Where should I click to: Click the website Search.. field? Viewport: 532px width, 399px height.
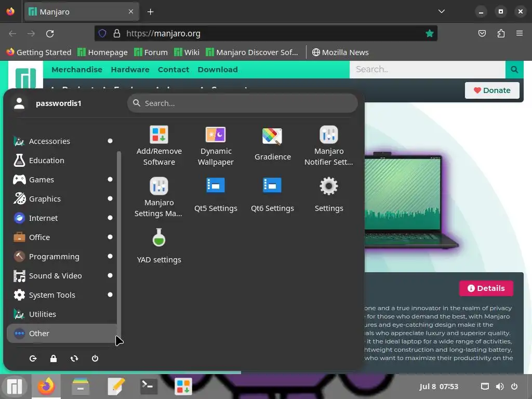428,70
